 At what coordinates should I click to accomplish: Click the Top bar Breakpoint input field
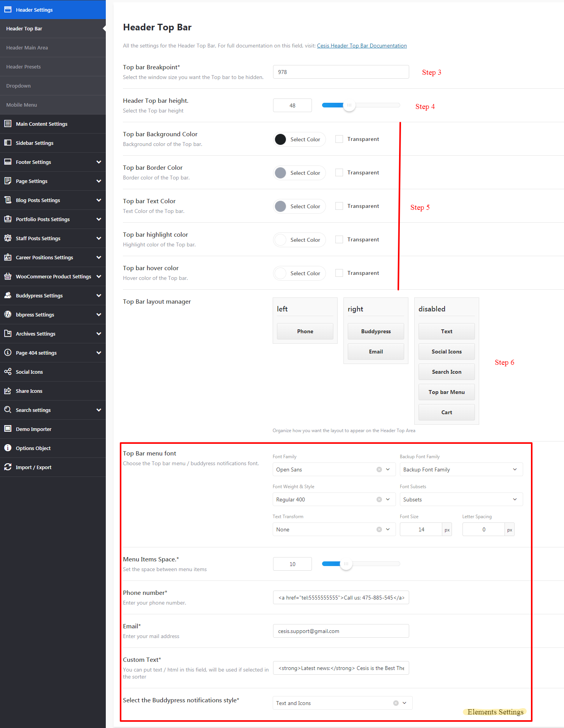[341, 72]
